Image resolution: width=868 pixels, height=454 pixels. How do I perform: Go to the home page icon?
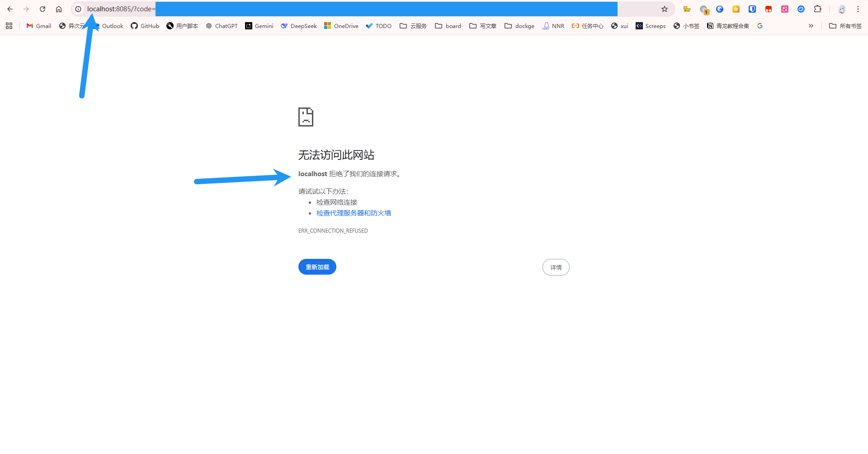(59, 9)
